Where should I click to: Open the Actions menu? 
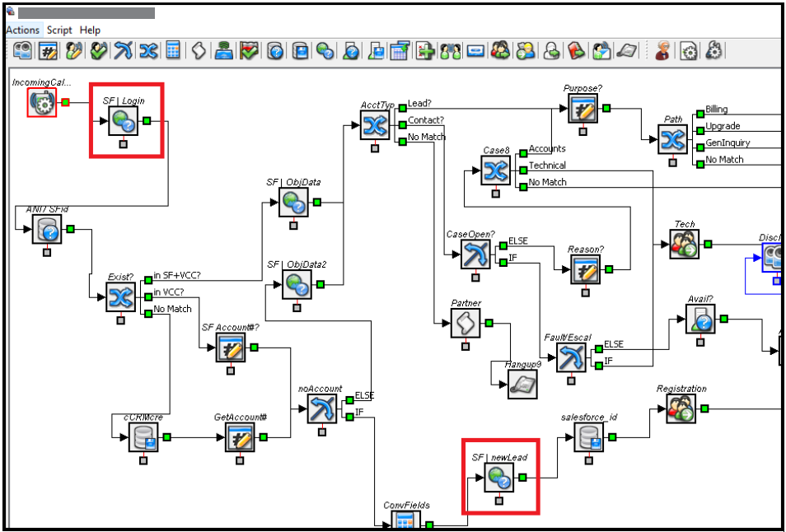click(x=22, y=30)
